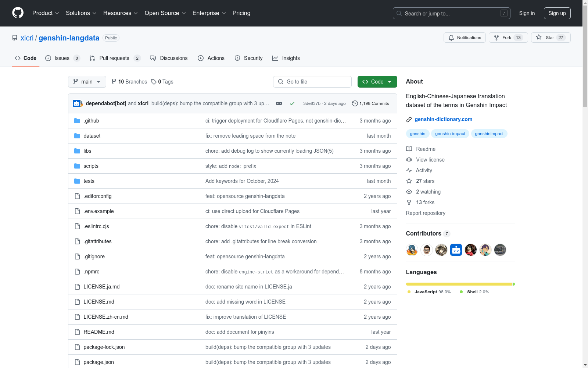Viewport: 588px width, 368px height.
Task: Expand the Enterprise menu
Action: pyautogui.click(x=209, y=13)
